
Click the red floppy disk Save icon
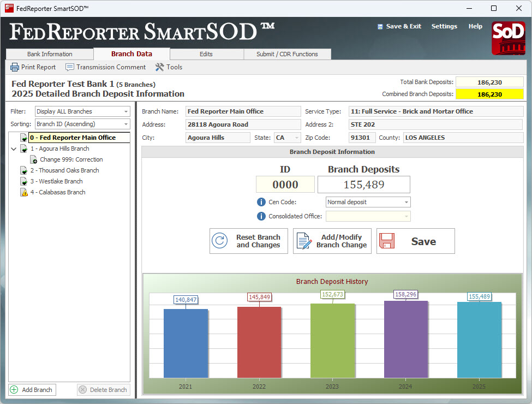[x=386, y=241]
